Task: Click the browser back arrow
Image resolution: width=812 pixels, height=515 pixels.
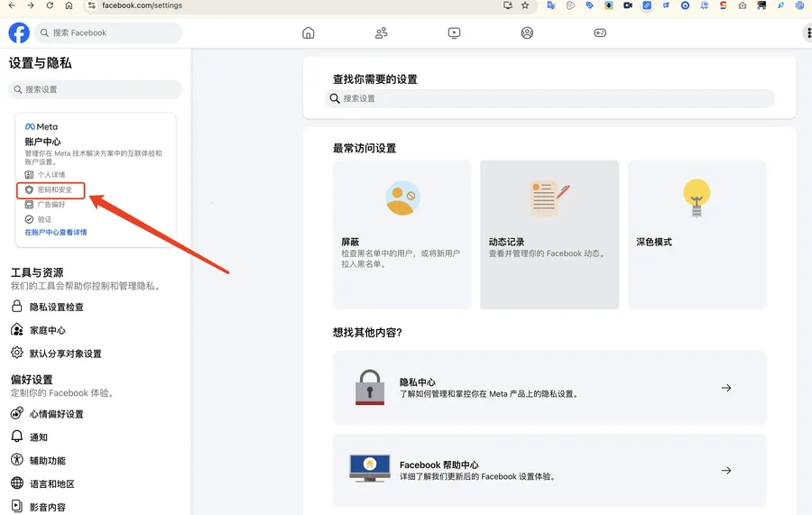Action: coord(12,5)
